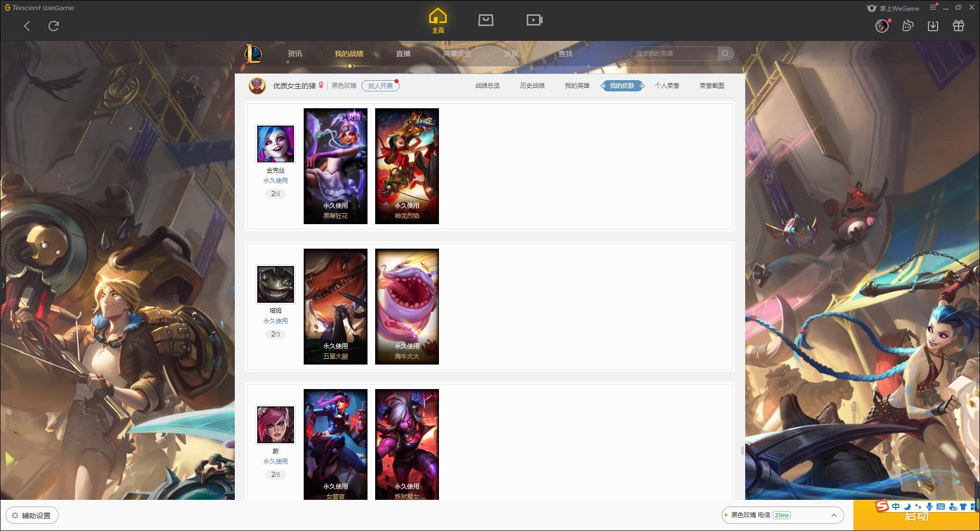Click the skin list scrollbar thumb
Viewport: 980px width, 531px height.
click(743, 450)
